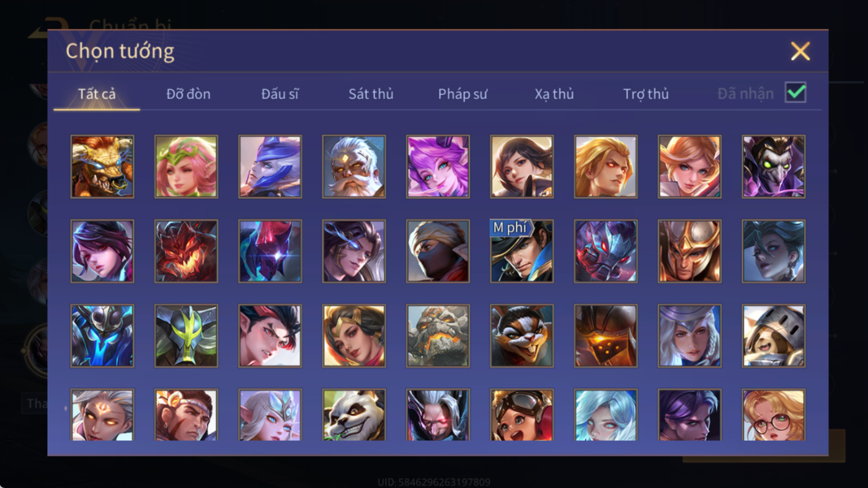868x488 pixels.
Task: Open the Sát thủ tab
Action: point(371,94)
